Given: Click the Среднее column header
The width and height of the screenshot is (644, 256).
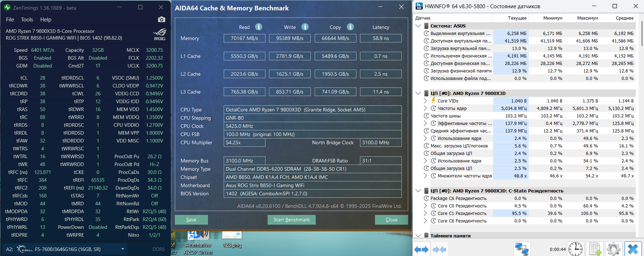Looking at the screenshot, I should pyautogui.click(x=618, y=18).
